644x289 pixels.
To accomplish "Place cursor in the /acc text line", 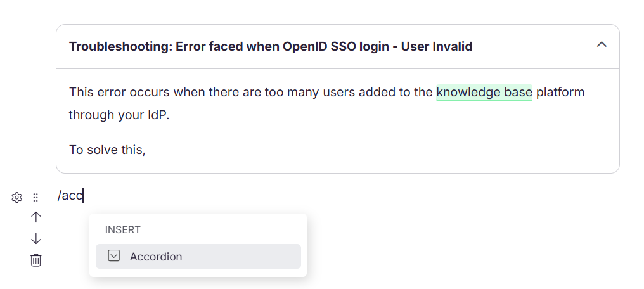I will [70, 196].
